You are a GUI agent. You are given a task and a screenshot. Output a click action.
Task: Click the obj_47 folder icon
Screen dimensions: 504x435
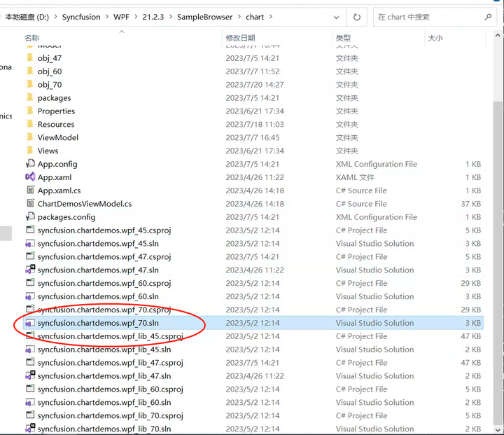(x=30, y=57)
